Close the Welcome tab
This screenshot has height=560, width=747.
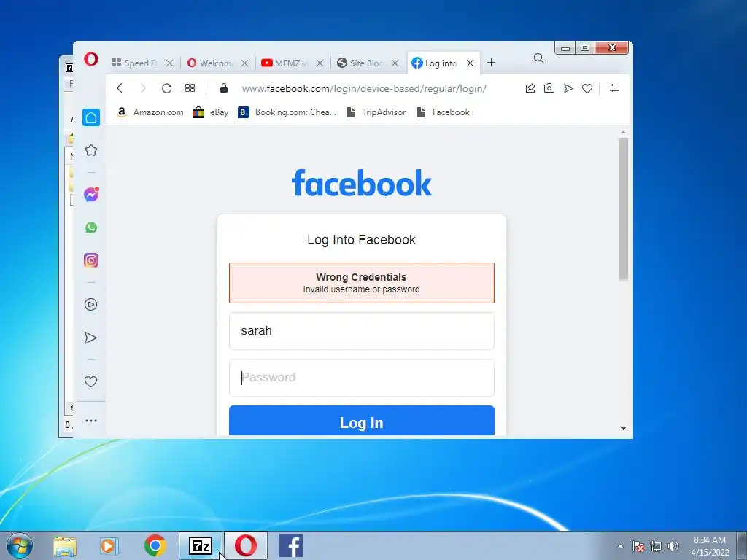tap(244, 63)
